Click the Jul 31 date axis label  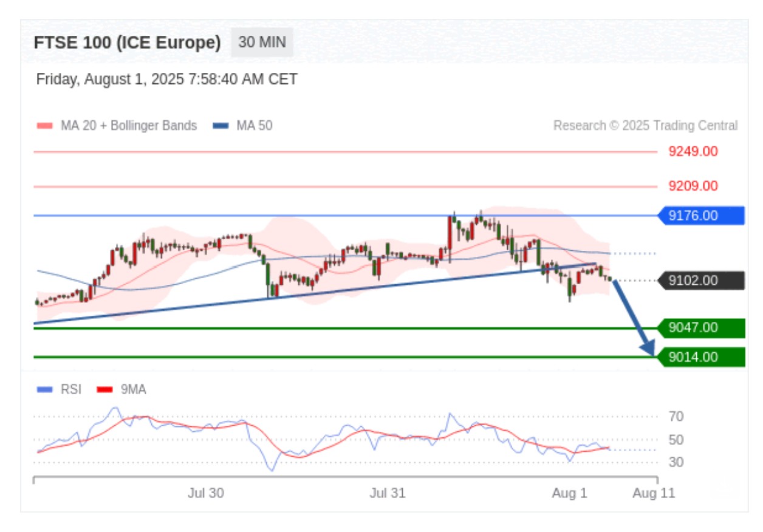click(x=388, y=493)
